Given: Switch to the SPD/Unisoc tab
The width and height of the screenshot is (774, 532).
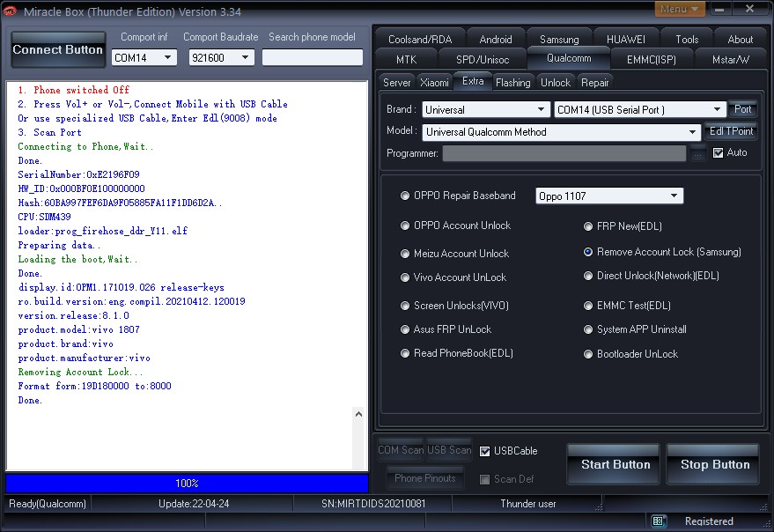Looking at the screenshot, I should (483, 60).
